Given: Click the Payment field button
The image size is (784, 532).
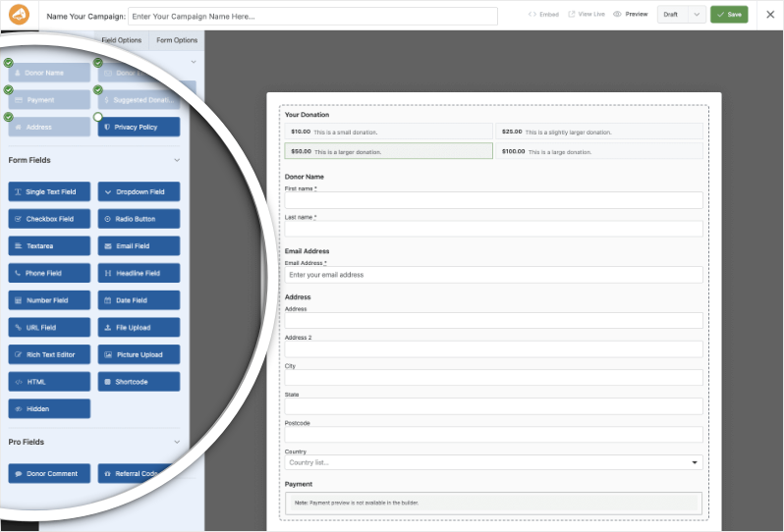Looking at the screenshot, I should click(49, 100).
